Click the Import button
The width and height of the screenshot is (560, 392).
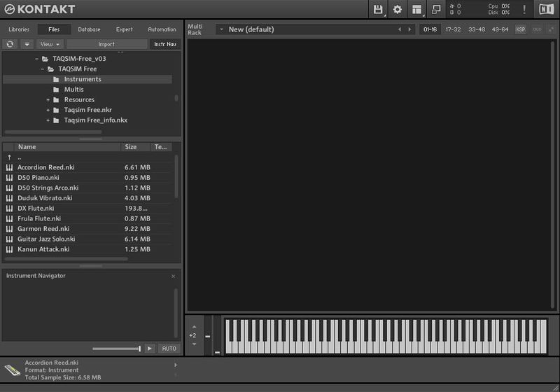[106, 44]
